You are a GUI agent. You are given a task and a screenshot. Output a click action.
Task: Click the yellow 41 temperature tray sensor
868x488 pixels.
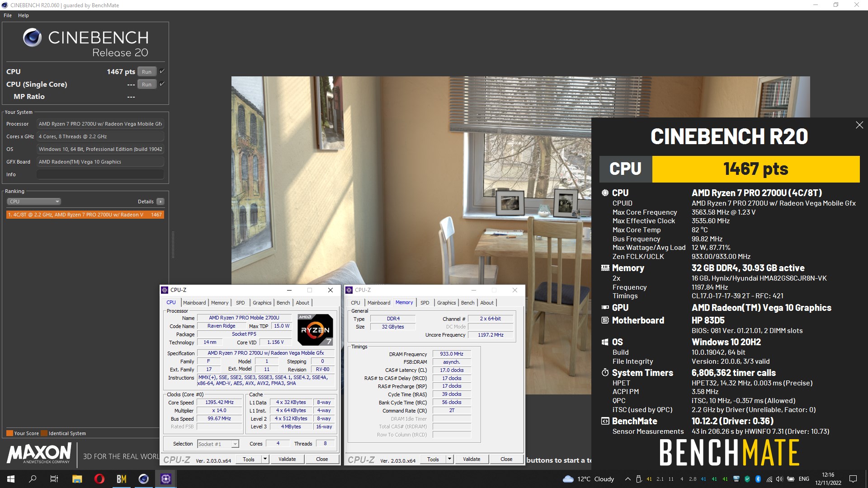(649, 479)
